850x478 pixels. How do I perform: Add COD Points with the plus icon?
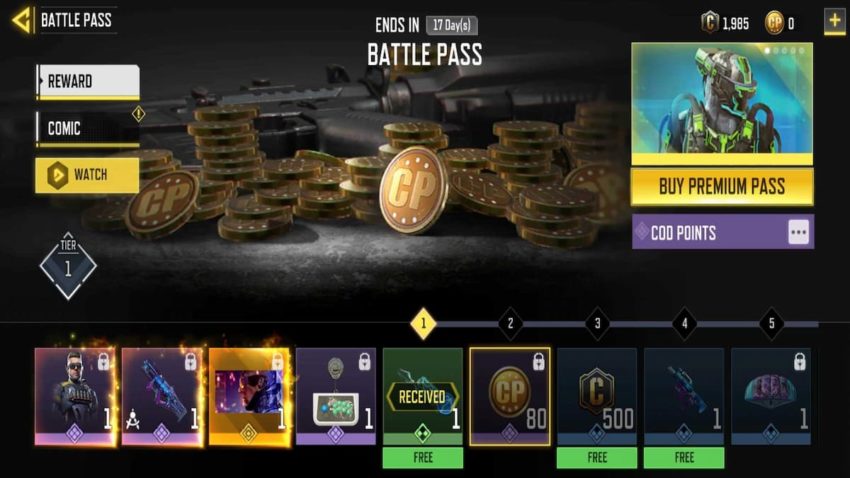(834, 22)
